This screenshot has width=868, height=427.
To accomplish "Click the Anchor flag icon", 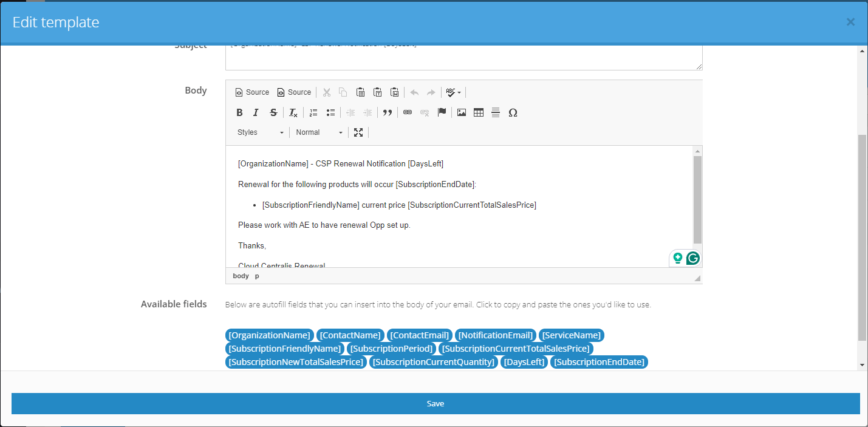I will click(x=442, y=112).
